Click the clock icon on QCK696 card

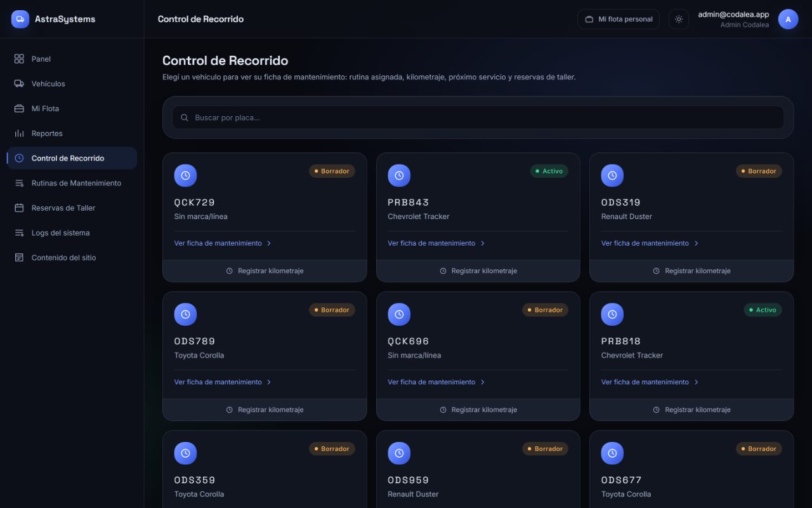pos(399,314)
